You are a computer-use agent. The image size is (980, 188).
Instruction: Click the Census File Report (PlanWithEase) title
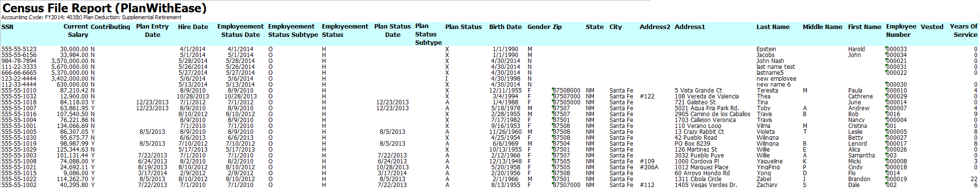pos(105,8)
